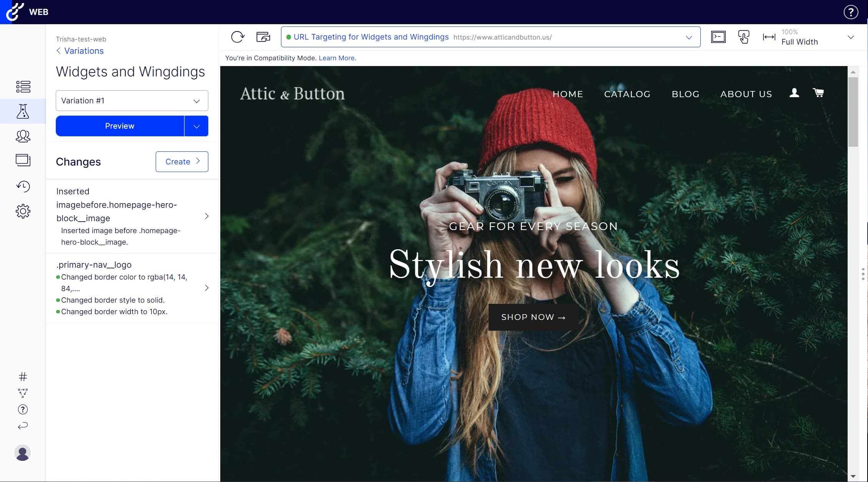This screenshot has height=482, width=868.
Task: Open the Pages icon in sidebar
Action: click(23, 160)
